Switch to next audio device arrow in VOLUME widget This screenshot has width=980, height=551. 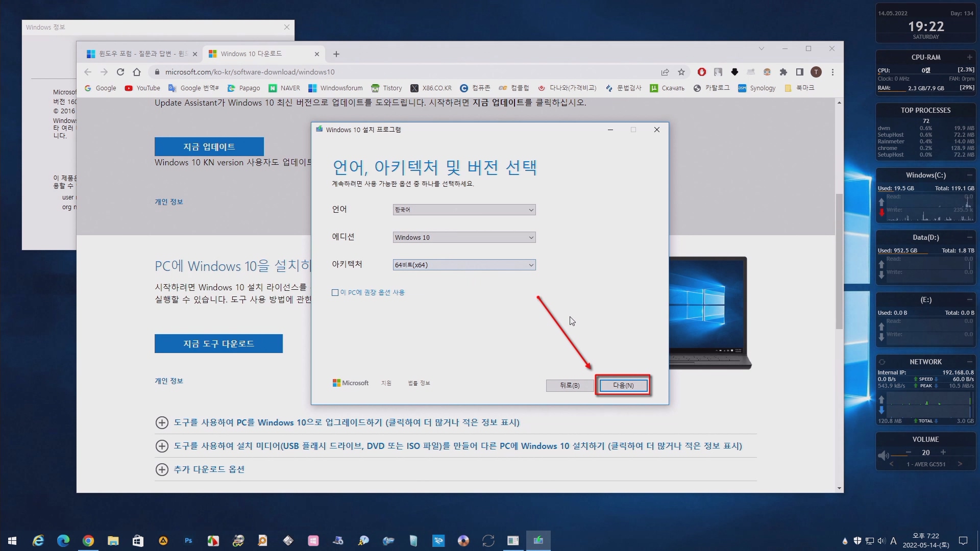tap(960, 464)
